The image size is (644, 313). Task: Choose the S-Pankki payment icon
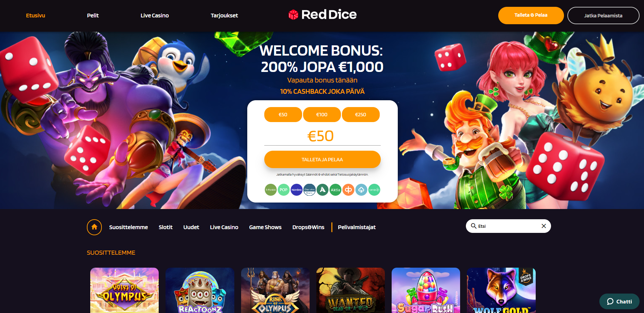[x=270, y=190]
